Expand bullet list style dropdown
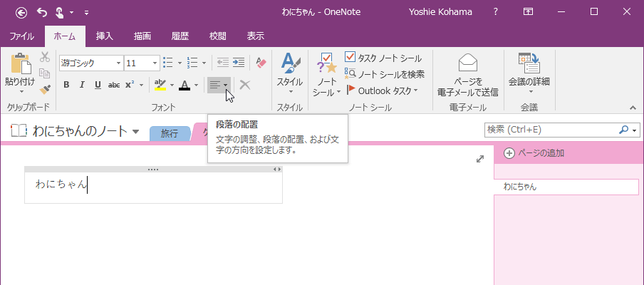The image size is (644, 285). pos(180,63)
